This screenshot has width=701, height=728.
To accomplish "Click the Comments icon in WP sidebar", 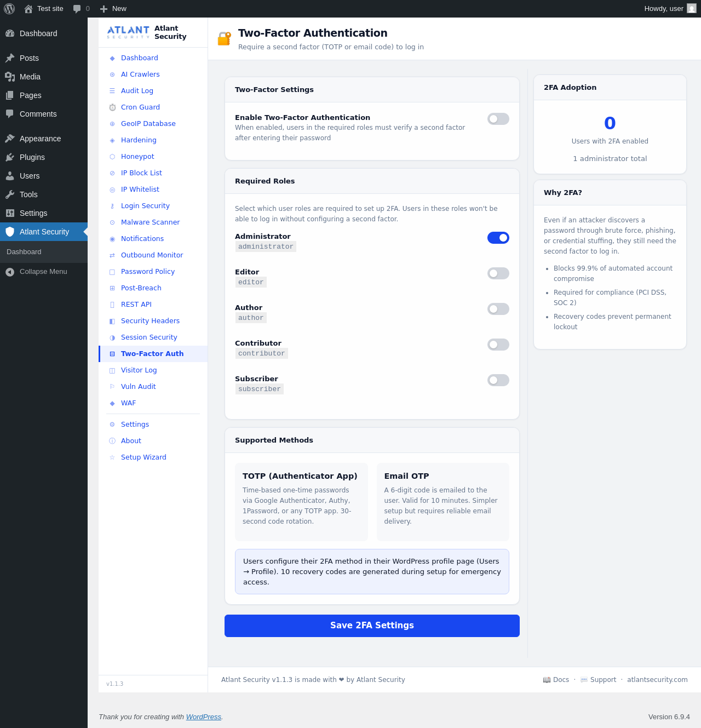I will click(x=10, y=114).
